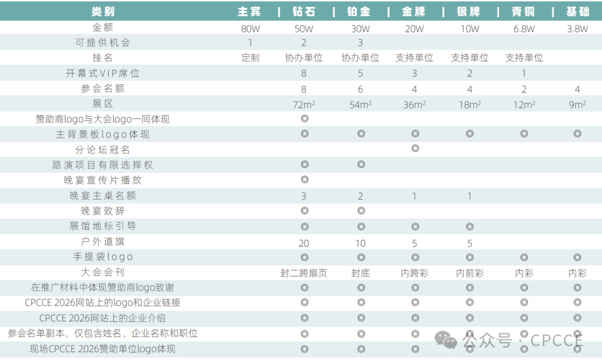Click the 在推广材料中体现赞助商logo致谢 row label

coord(103,288)
